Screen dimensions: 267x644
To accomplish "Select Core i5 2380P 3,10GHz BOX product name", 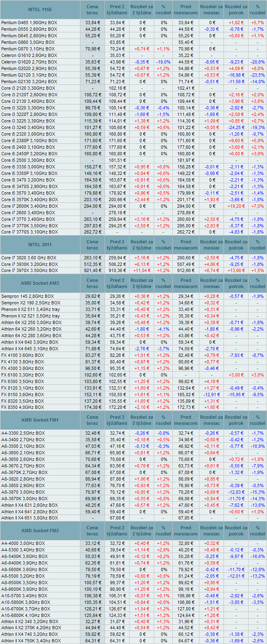I will tap(30, 141).
